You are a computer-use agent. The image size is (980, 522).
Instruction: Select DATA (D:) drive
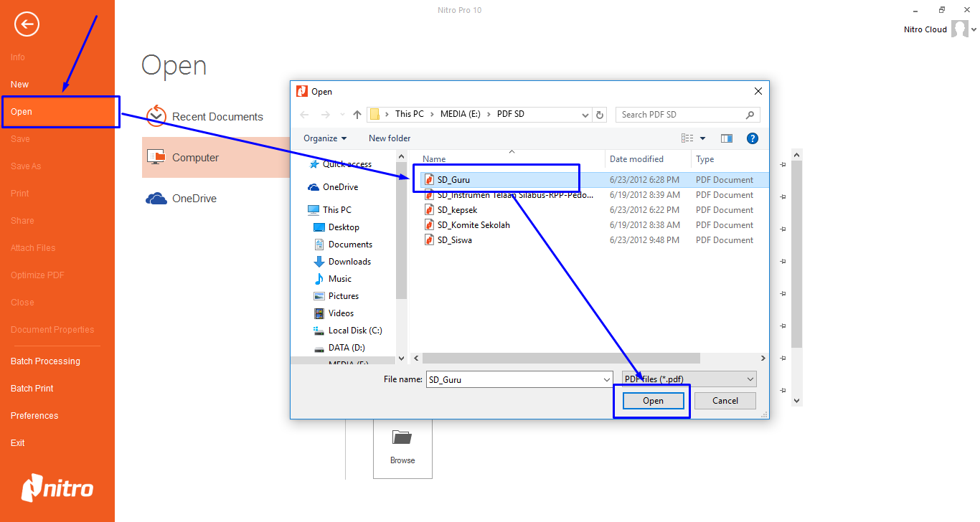339,348
